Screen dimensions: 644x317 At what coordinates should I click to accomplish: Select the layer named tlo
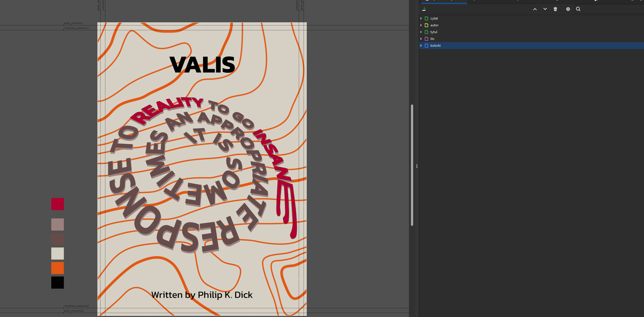(531, 39)
